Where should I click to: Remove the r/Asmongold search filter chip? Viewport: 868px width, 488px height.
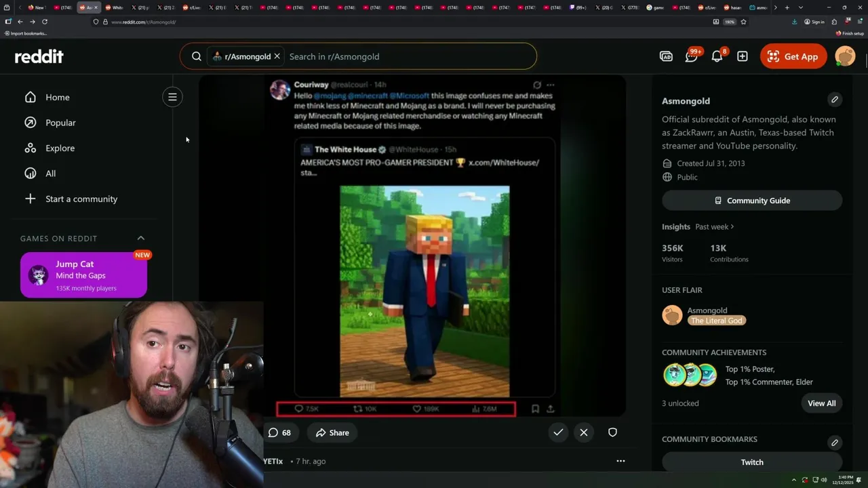277,56
